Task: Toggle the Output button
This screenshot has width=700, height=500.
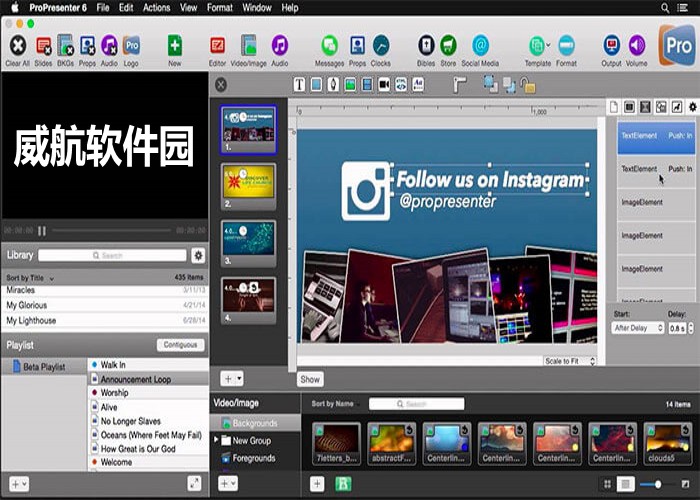Action: 611,45
